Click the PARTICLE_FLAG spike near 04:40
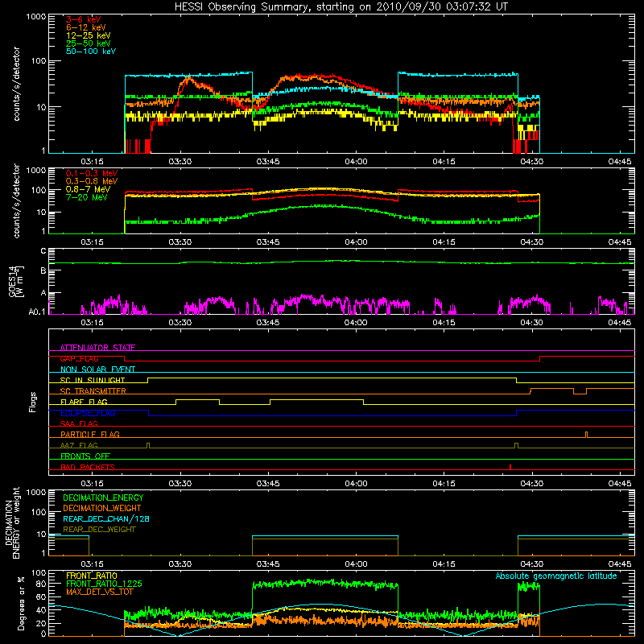 (x=586, y=435)
